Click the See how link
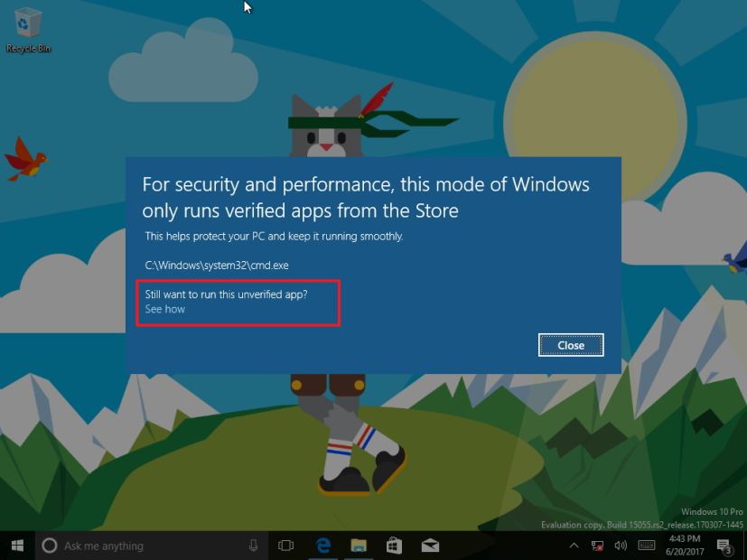 tap(164, 309)
